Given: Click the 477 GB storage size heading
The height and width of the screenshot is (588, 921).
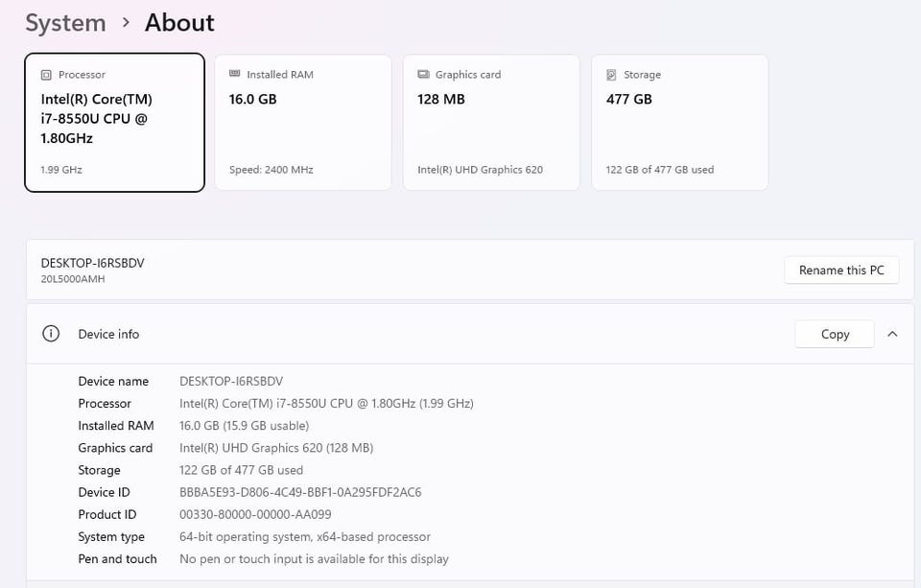Looking at the screenshot, I should (629, 99).
